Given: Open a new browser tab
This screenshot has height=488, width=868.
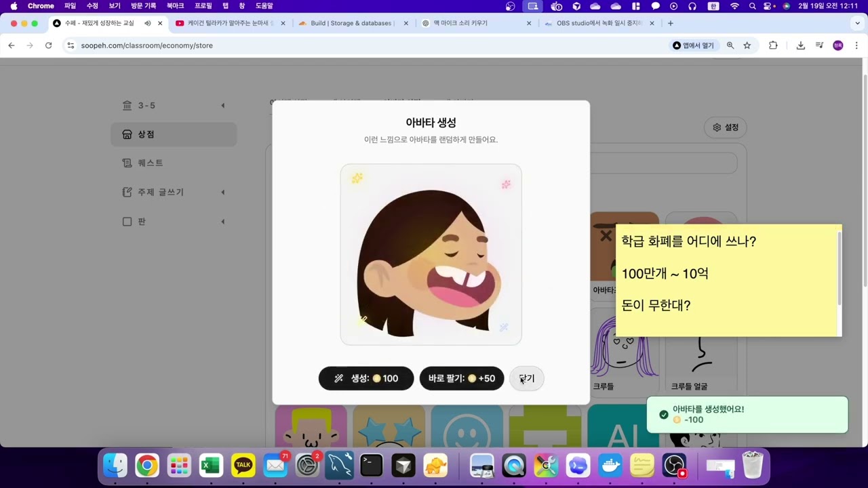Looking at the screenshot, I should (671, 23).
